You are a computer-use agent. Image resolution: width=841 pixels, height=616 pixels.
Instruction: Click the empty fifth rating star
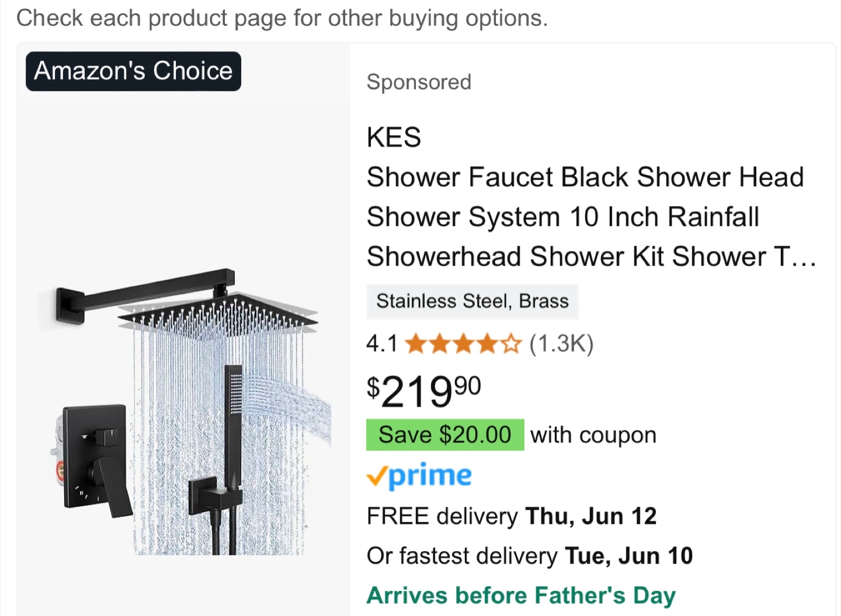(x=510, y=344)
